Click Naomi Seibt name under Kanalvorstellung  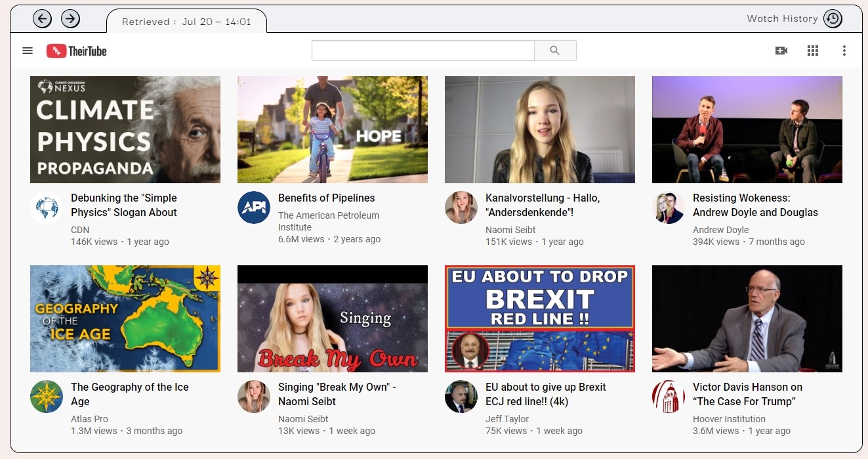(x=510, y=230)
